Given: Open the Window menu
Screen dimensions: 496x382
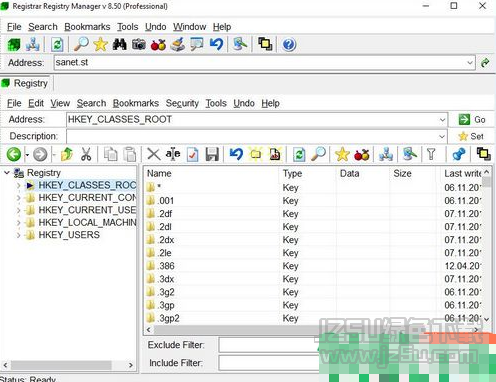Looking at the screenshot, I should point(189,27).
